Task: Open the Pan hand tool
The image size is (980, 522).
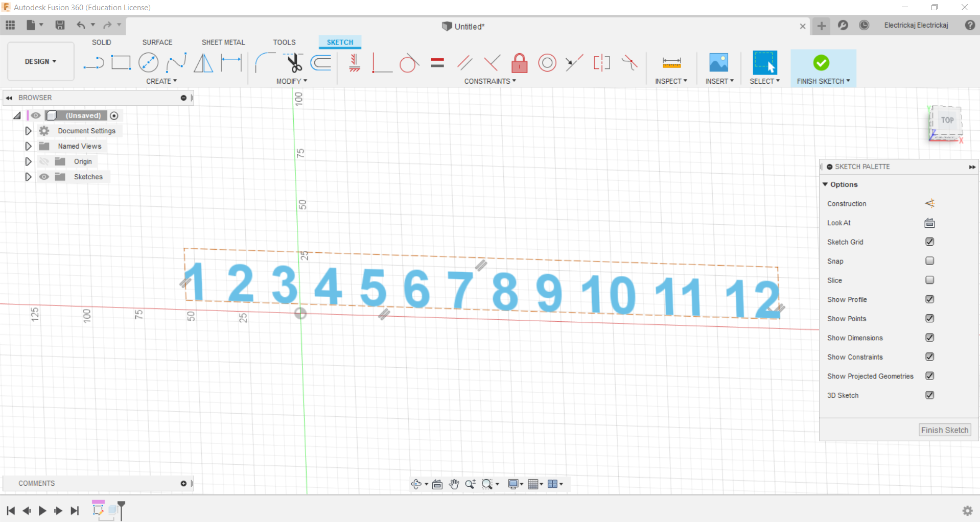Action: coord(454,484)
